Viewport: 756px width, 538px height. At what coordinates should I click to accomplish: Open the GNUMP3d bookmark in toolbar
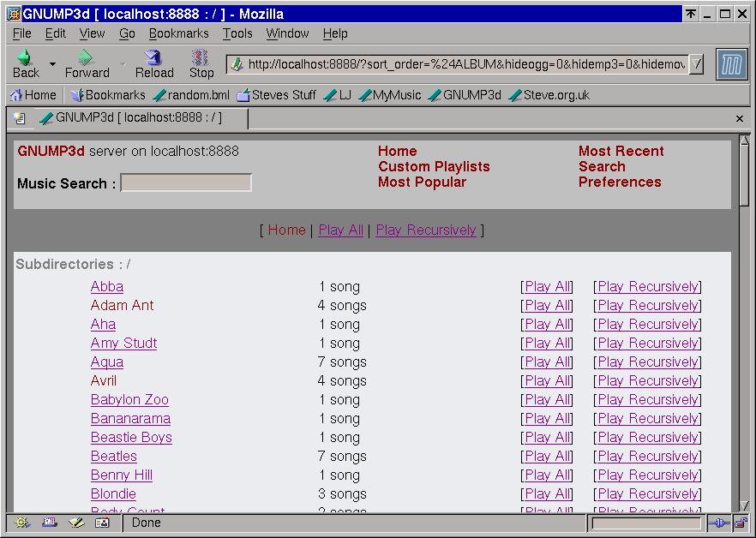pyautogui.click(x=465, y=95)
